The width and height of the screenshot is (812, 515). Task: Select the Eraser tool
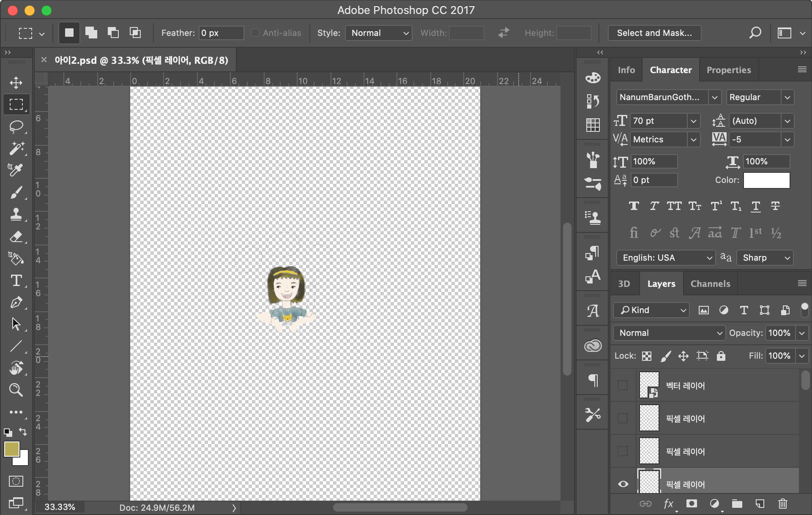pos(16,237)
